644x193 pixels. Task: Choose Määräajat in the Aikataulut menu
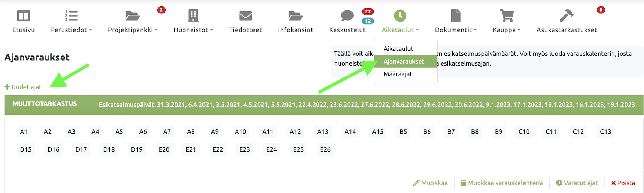point(398,74)
